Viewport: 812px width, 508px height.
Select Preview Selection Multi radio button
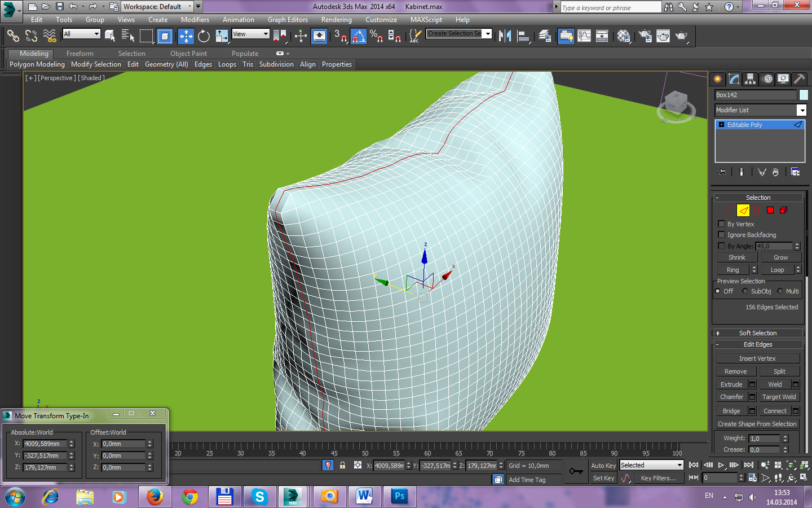pyautogui.click(x=780, y=291)
